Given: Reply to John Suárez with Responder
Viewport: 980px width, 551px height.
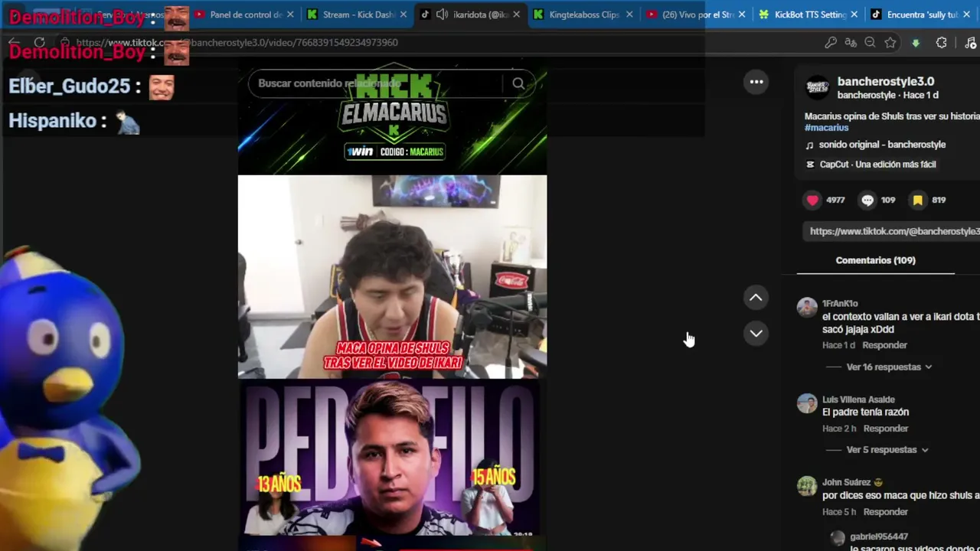Looking at the screenshot, I should 886,512.
